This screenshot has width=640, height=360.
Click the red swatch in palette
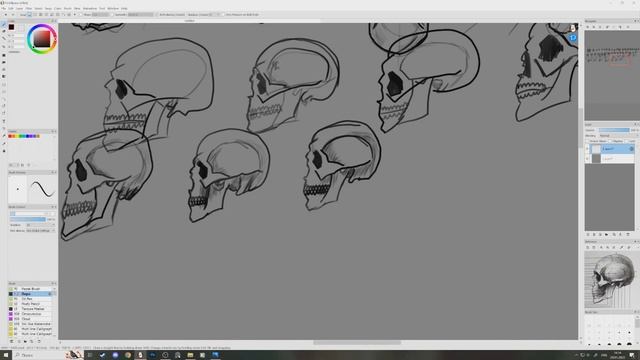(x=10, y=136)
